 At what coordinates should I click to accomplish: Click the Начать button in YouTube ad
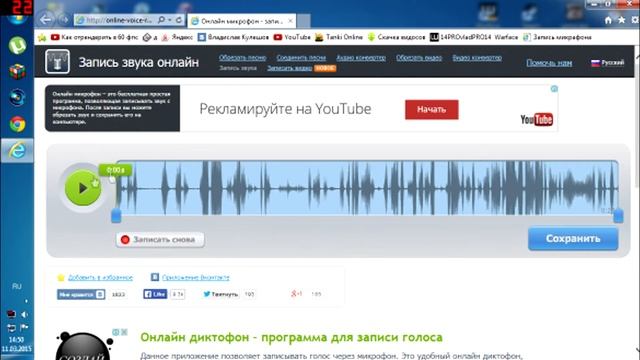432,109
